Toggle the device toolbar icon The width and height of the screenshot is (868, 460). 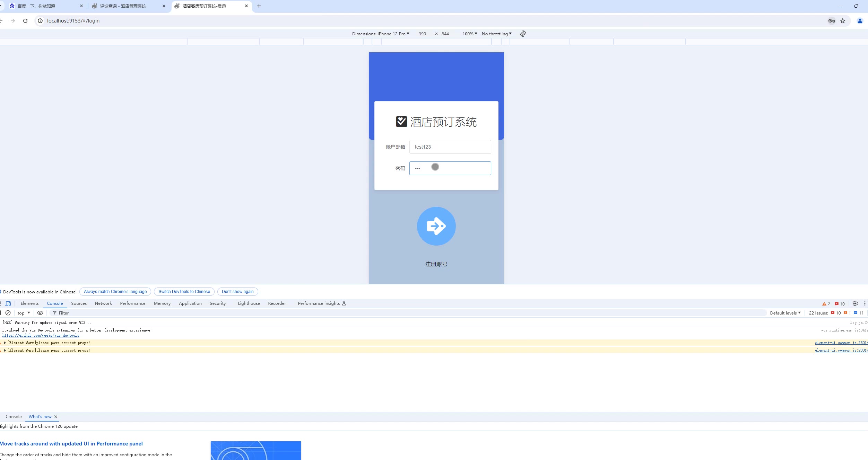tap(8, 303)
